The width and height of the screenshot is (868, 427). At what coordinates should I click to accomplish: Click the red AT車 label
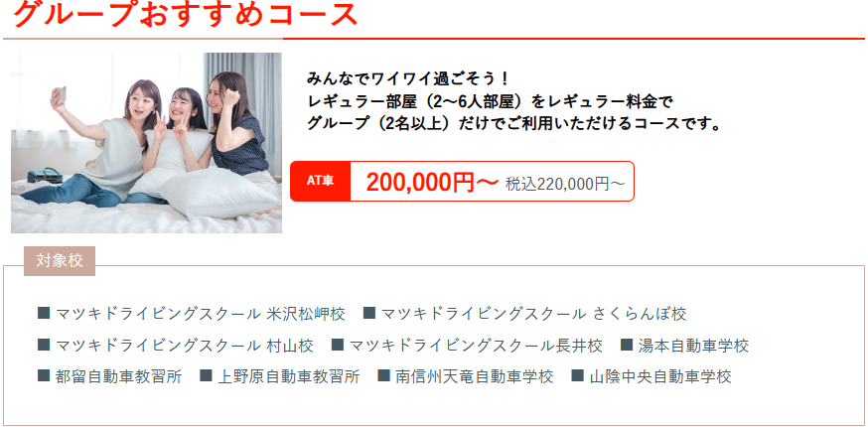tap(321, 181)
